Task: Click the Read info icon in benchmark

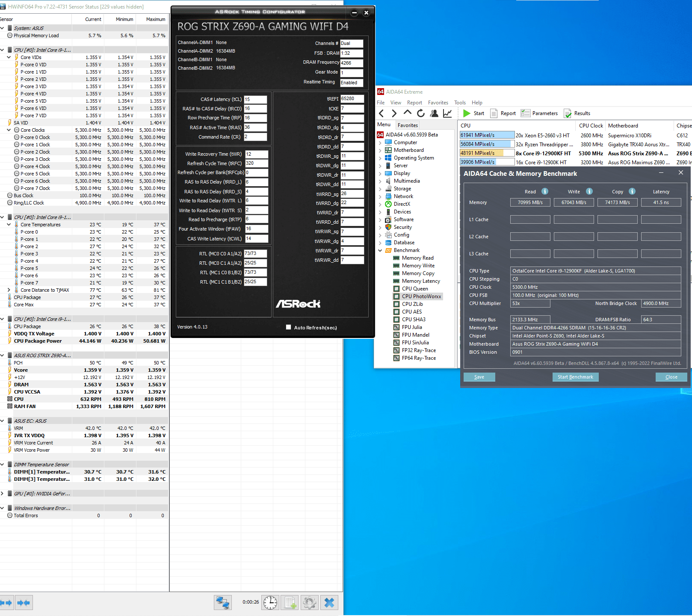Action: tap(545, 191)
